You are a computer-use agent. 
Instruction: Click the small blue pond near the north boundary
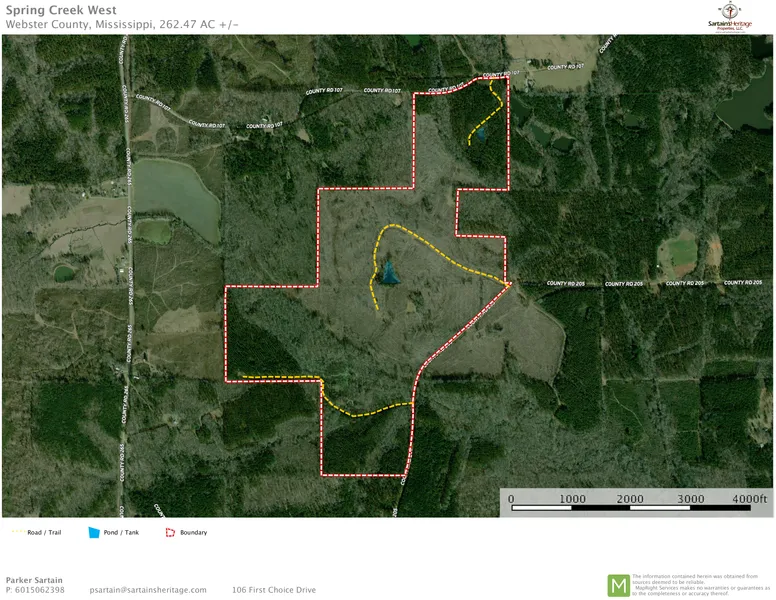pos(481,133)
